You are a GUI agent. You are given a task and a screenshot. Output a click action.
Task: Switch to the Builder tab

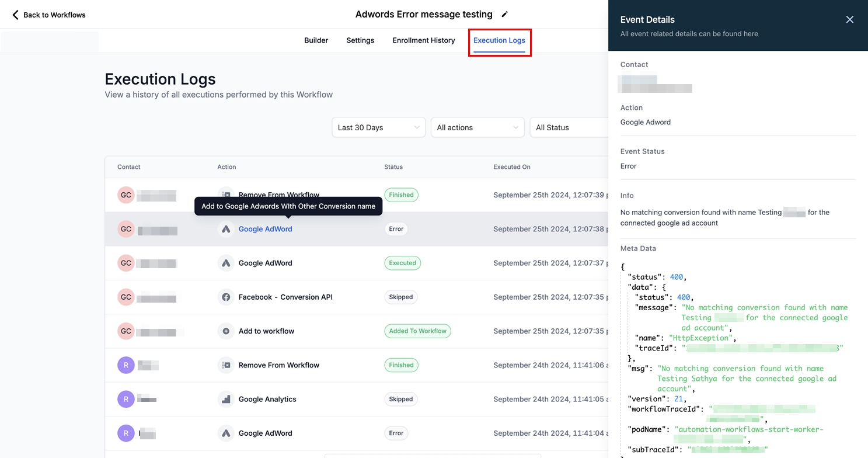click(316, 40)
